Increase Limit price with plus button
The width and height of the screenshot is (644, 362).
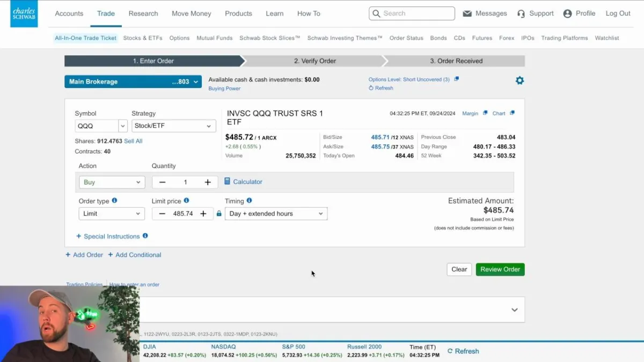[203, 213]
